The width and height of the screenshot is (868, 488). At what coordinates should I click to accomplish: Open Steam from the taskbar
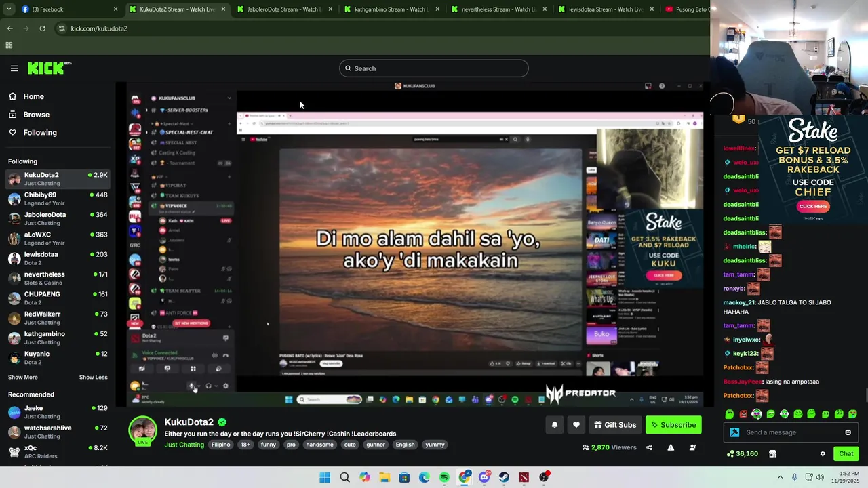pyautogui.click(x=504, y=477)
